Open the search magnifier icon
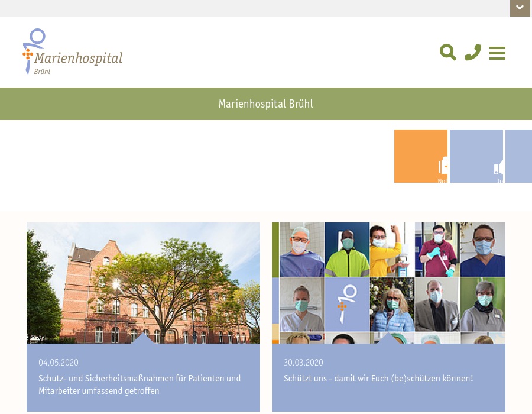532x414 pixels. (x=448, y=53)
